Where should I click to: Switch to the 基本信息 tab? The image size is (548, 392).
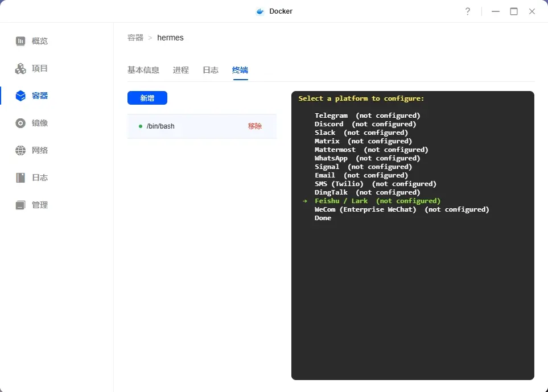pyautogui.click(x=143, y=70)
